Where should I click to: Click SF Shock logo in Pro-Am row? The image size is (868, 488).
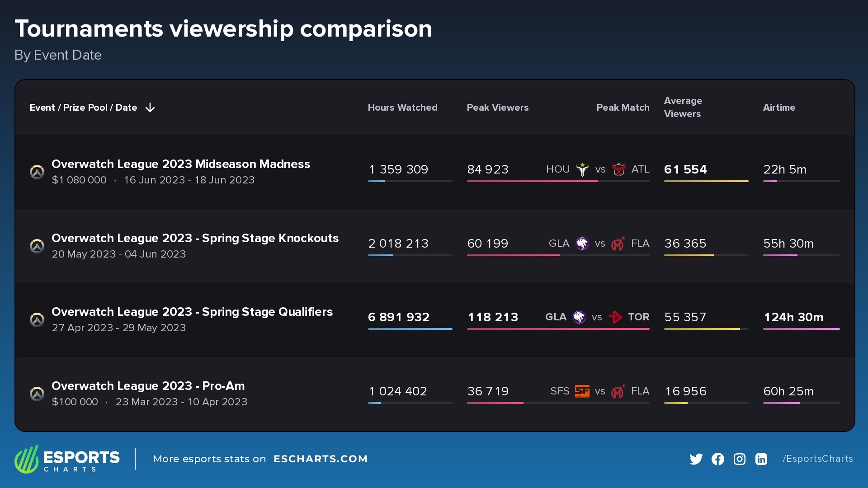582,391
